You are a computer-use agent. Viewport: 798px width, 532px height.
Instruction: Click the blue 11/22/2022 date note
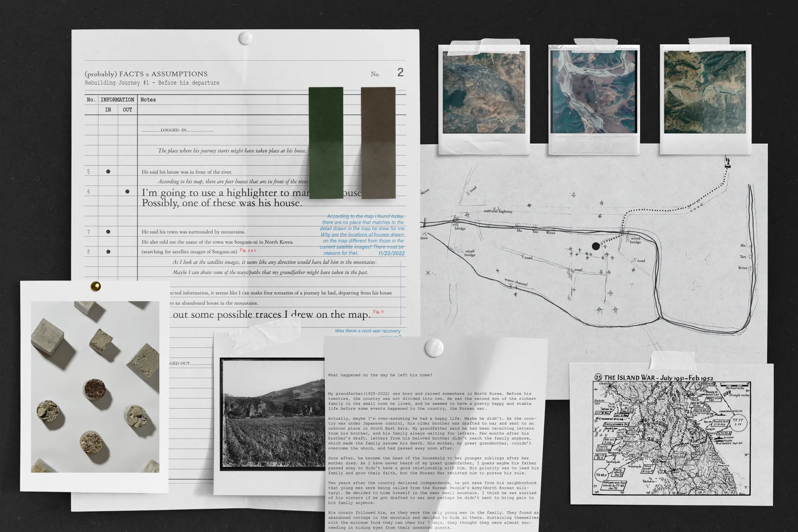391,253
